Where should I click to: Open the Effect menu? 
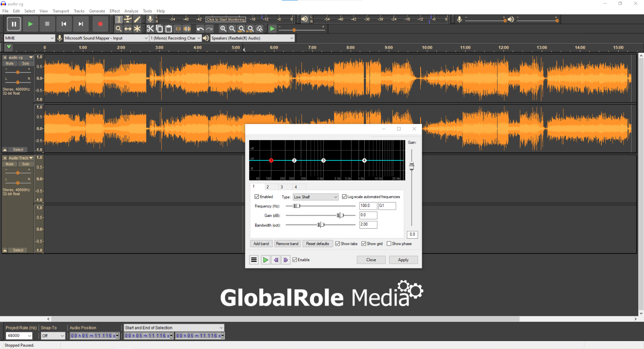[x=115, y=11]
